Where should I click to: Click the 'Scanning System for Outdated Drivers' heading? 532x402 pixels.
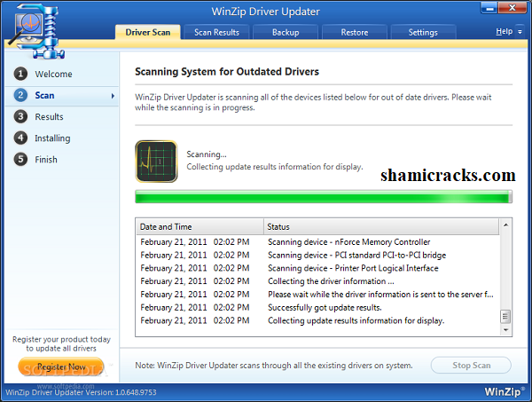tap(227, 72)
